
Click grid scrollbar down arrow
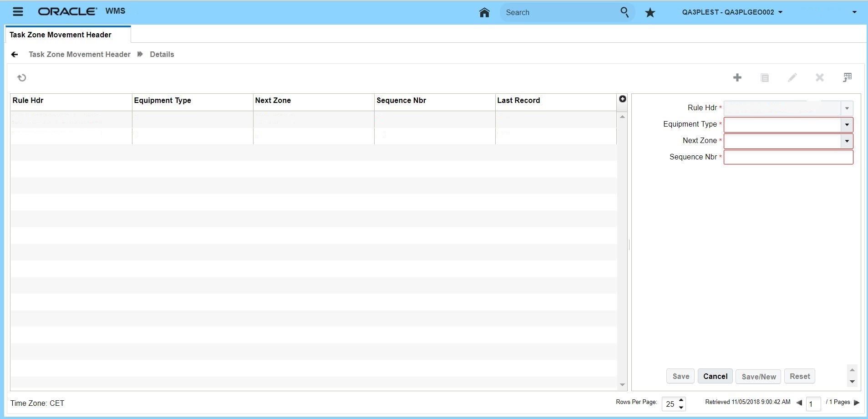tap(622, 385)
